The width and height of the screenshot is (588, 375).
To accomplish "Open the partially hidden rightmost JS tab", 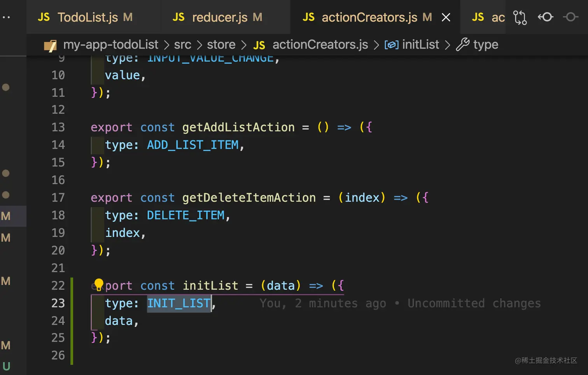I will point(488,17).
